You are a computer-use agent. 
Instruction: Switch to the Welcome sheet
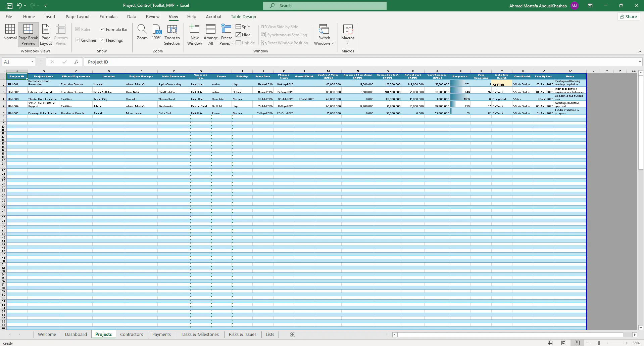[x=47, y=334]
